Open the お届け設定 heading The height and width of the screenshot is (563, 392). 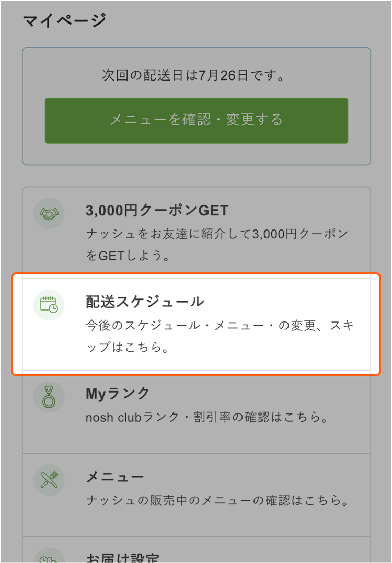(122, 558)
